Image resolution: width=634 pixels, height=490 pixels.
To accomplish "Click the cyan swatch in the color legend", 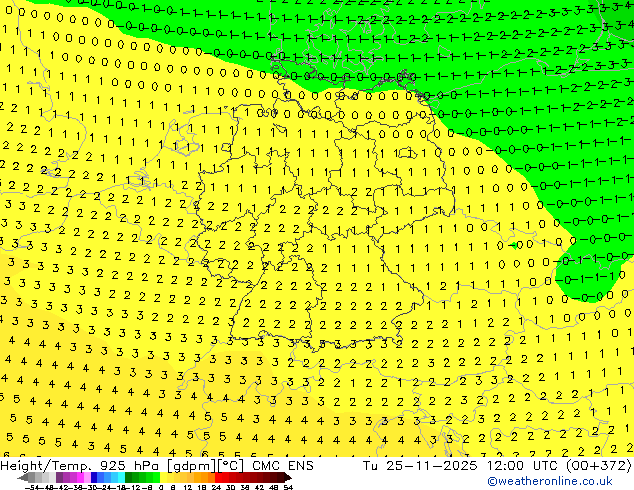I will pos(122,477).
